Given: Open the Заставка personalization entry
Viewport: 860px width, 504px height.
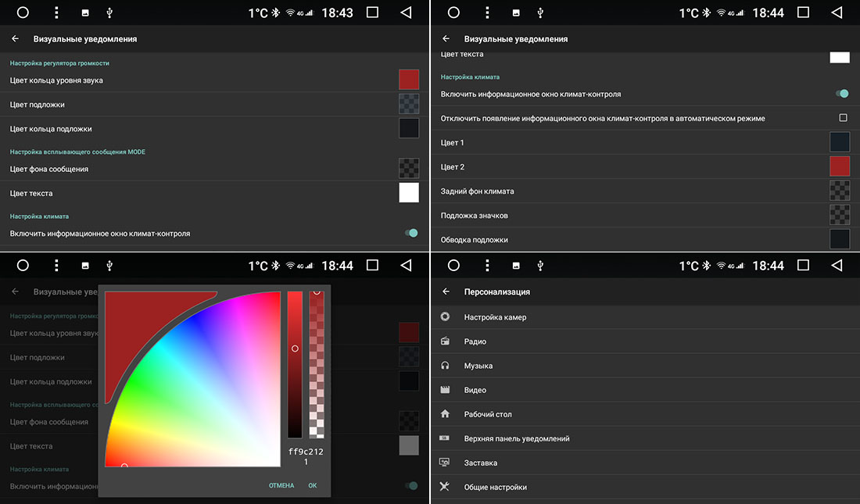Looking at the screenshot, I should tap(646, 463).
